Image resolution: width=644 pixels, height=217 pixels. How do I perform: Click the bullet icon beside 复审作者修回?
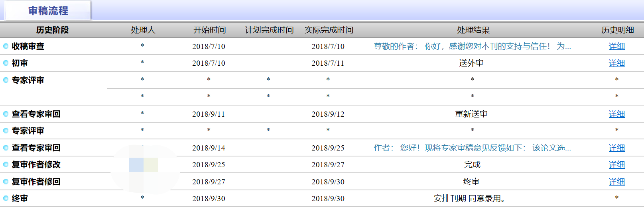point(6,182)
